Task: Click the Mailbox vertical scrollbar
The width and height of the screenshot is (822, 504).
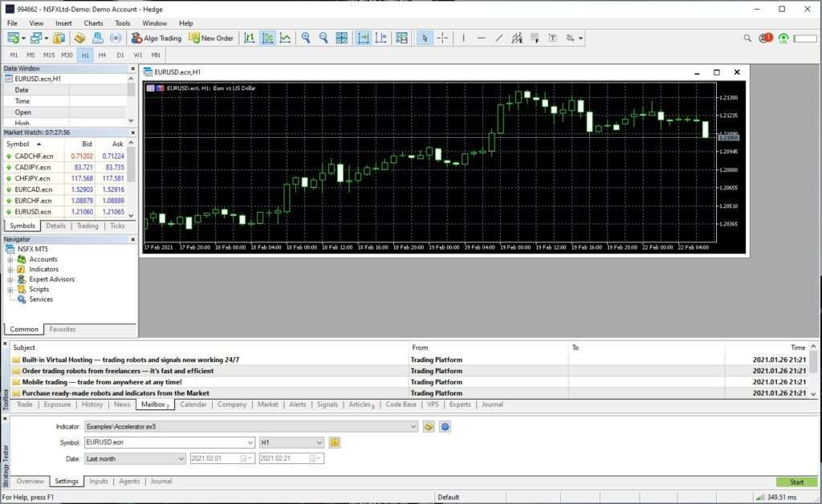Action: click(x=813, y=370)
